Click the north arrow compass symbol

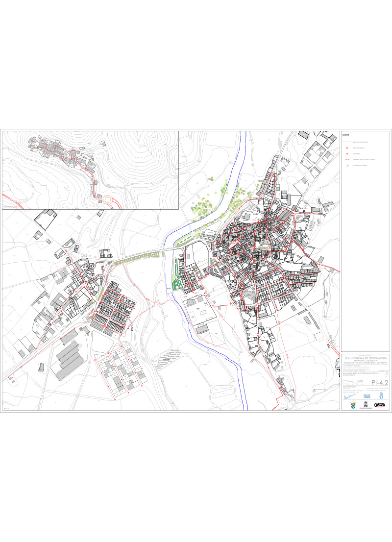(x=386, y=374)
